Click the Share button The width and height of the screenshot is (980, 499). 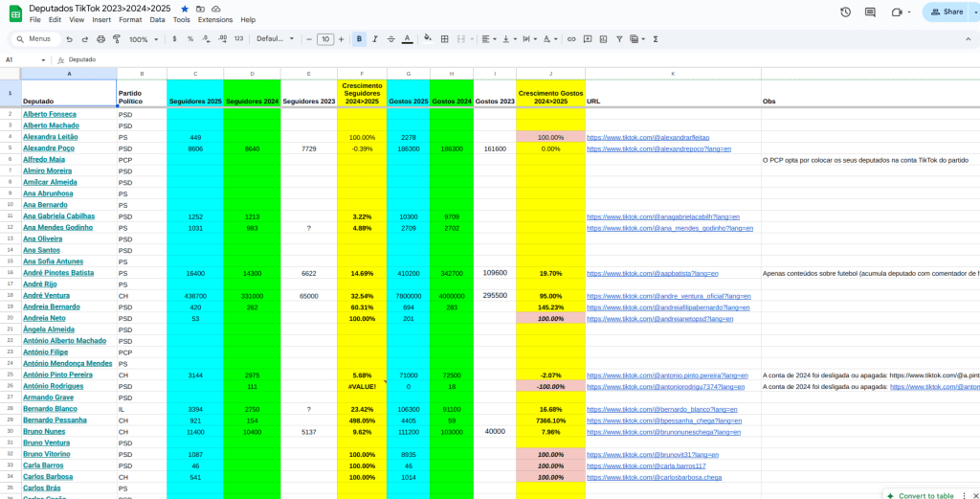946,12
